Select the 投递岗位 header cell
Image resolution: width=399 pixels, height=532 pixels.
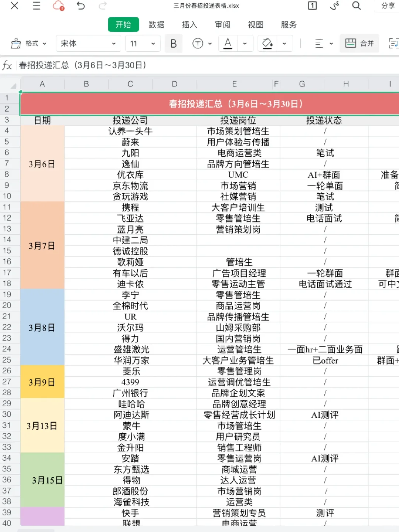click(238, 120)
